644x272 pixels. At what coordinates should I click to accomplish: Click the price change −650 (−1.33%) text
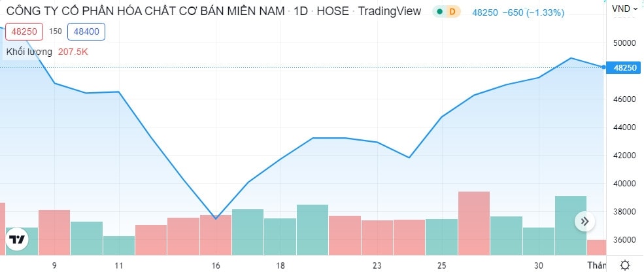[x=534, y=12]
